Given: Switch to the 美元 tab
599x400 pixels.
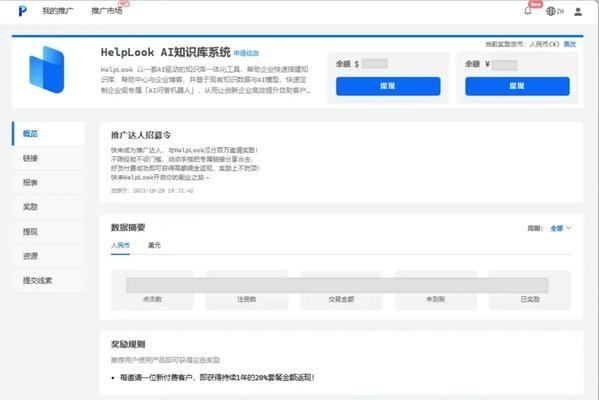Looking at the screenshot, I should tap(154, 245).
